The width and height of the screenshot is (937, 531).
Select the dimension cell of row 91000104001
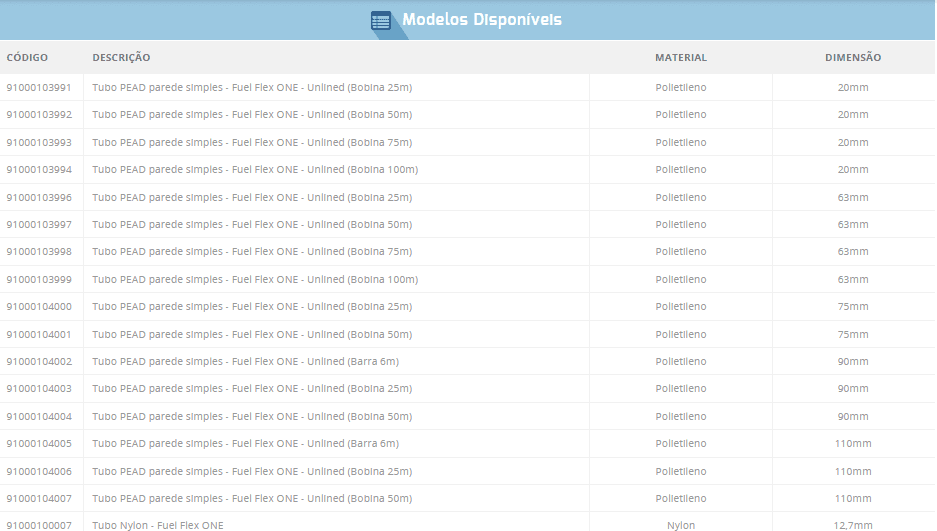(852, 335)
